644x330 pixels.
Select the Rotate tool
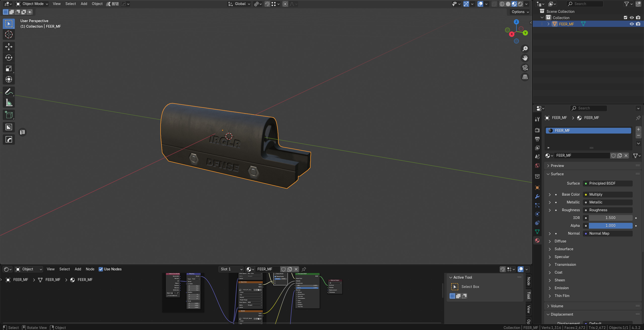(9, 58)
